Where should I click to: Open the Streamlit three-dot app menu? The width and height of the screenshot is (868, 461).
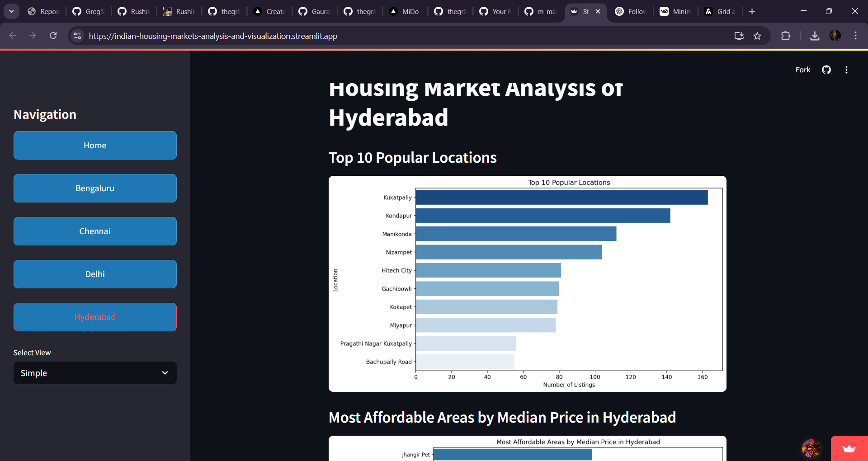(x=846, y=70)
